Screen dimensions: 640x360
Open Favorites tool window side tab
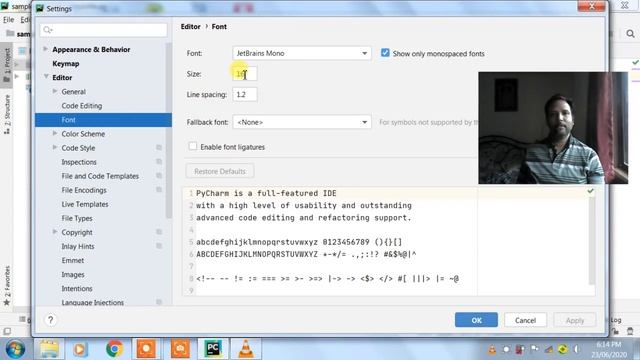click(x=7, y=286)
